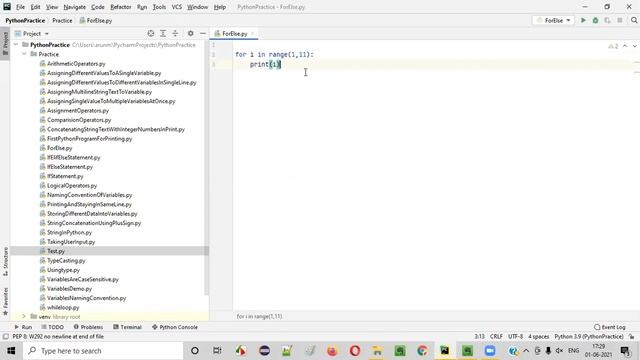This screenshot has width=640, height=360.
Task: Collapse all in Project panel
Action: coord(175,33)
